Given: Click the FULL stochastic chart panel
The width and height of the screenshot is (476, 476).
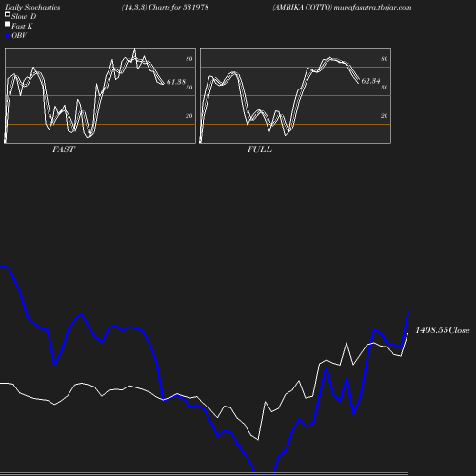Looking at the screenshot, I should click(x=295, y=95).
